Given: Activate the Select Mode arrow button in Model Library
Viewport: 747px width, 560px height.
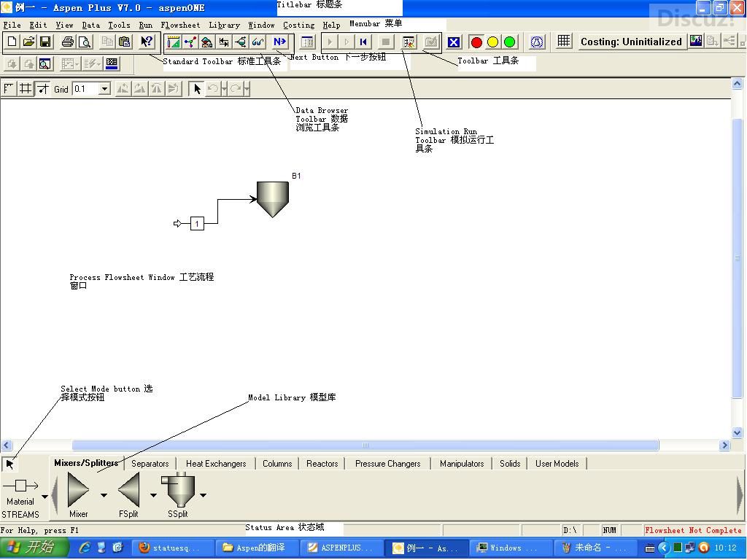Looking at the screenshot, I should [9, 464].
